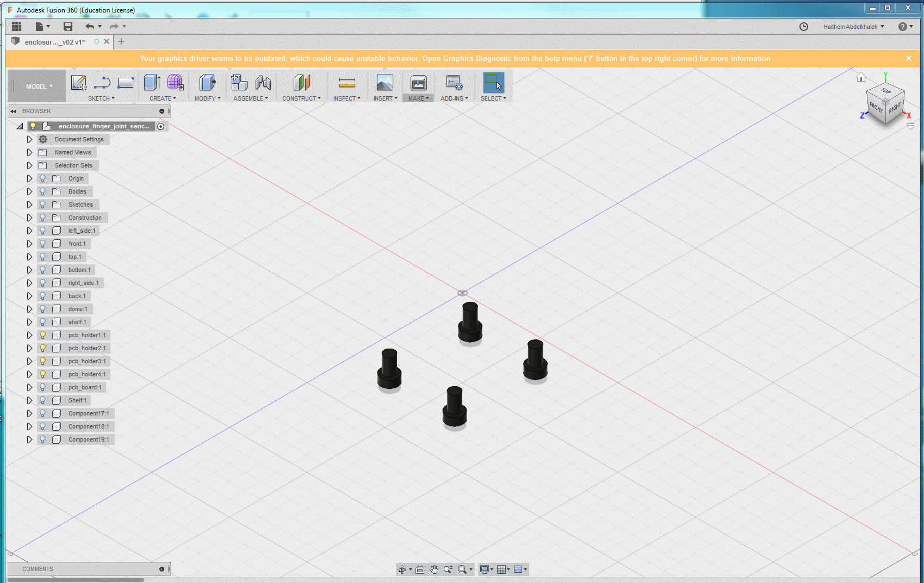Open the CONSTRUCT menu
924x583 pixels.
[301, 98]
